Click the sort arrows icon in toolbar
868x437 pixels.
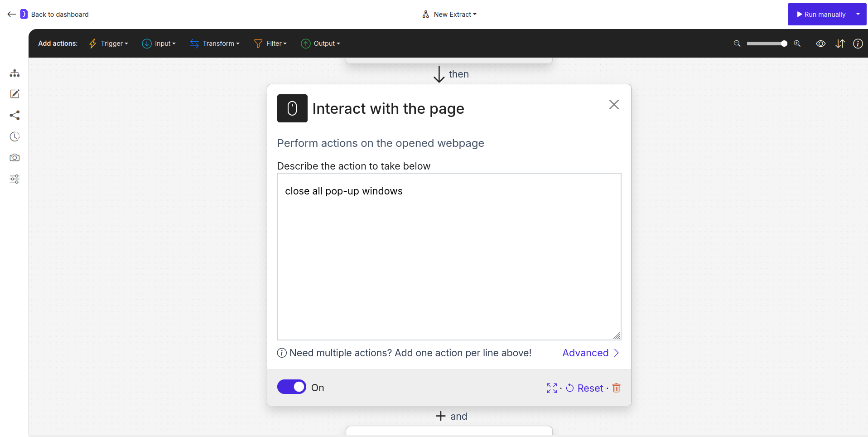coord(840,44)
